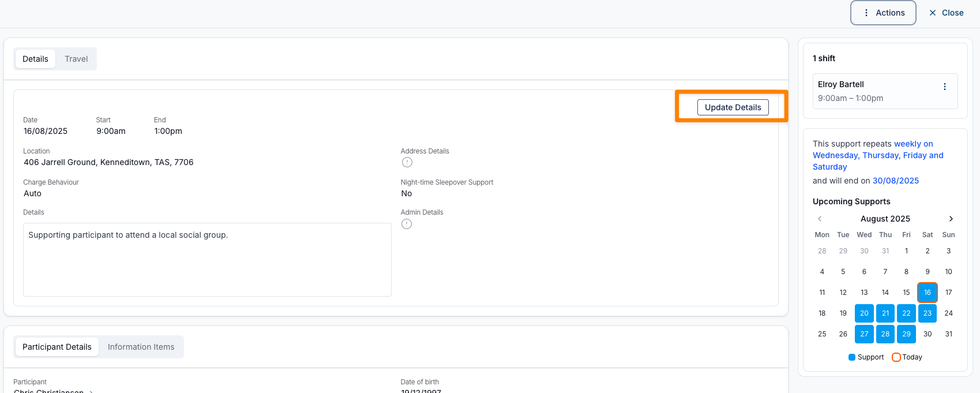
Task: Open Elroy Bartell shift options menu
Action: [944, 87]
